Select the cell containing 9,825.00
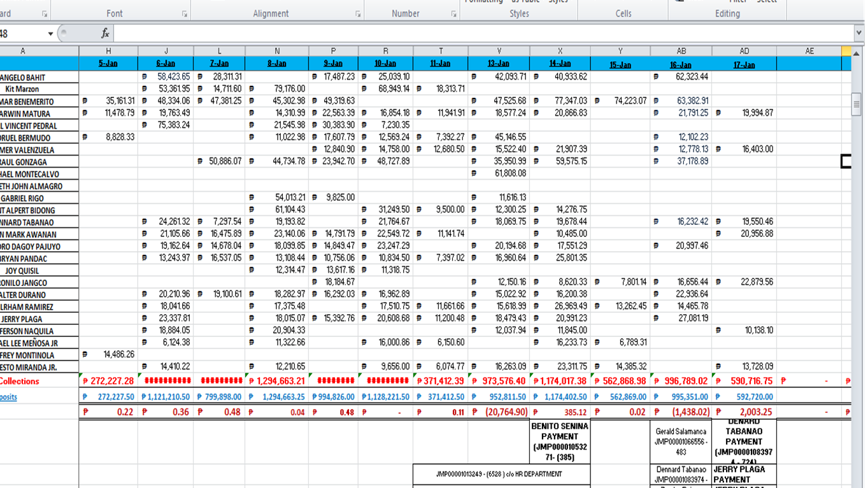Image resolution: width=868 pixels, height=488 pixels. tap(333, 198)
